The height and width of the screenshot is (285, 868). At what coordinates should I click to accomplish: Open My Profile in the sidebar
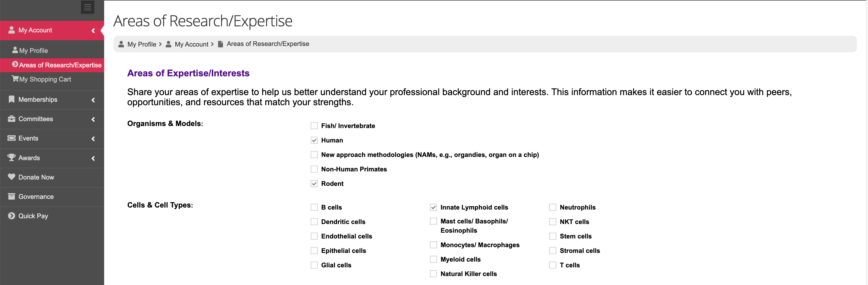coord(33,51)
